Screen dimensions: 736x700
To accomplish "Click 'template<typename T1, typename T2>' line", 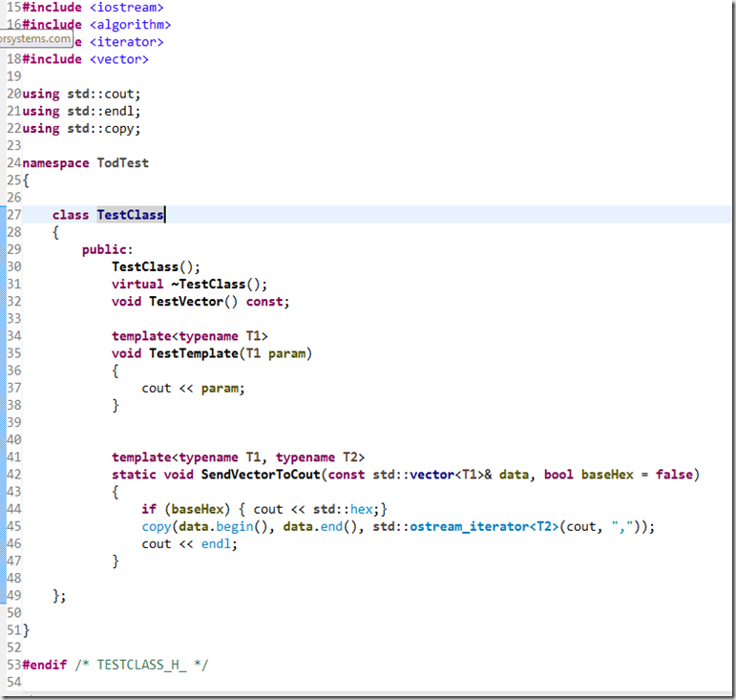I will coord(238,457).
